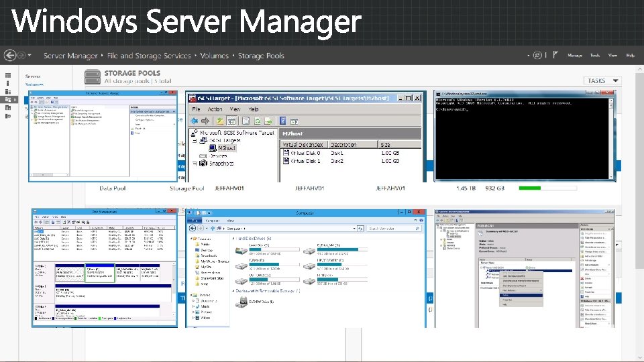Collapse the Hard Disk Drives group
The image size is (644, 362).
(x=233, y=239)
